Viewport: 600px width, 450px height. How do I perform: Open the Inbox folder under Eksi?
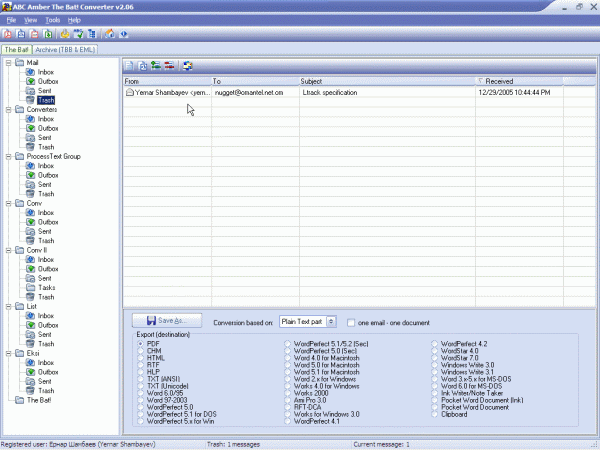pyautogui.click(x=46, y=363)
